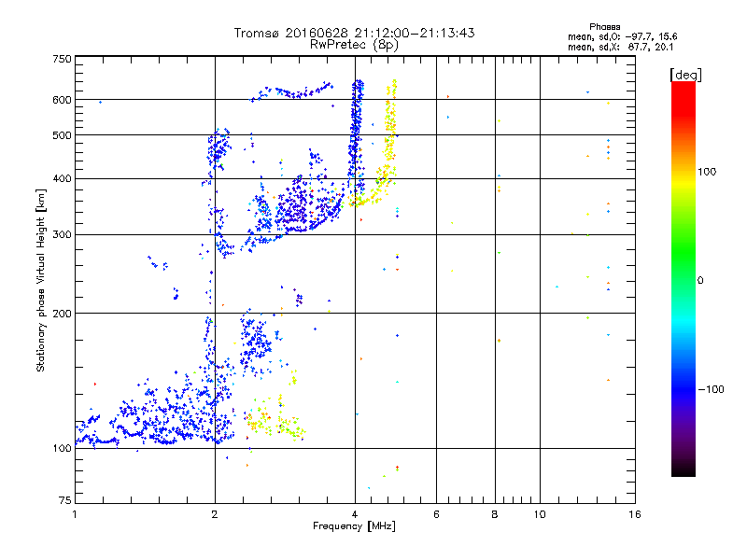Click the '600' y-axis tick label

pyautogui.click(x=62, y=100)
